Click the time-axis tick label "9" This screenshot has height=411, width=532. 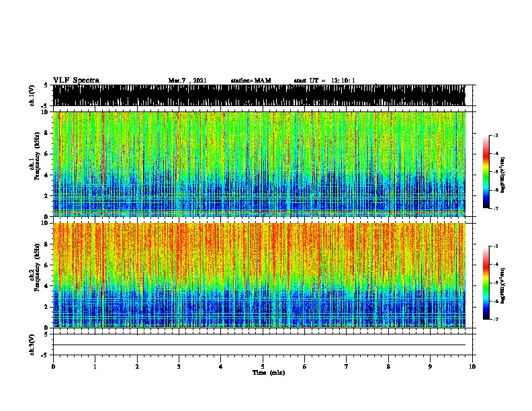[430, 367]
